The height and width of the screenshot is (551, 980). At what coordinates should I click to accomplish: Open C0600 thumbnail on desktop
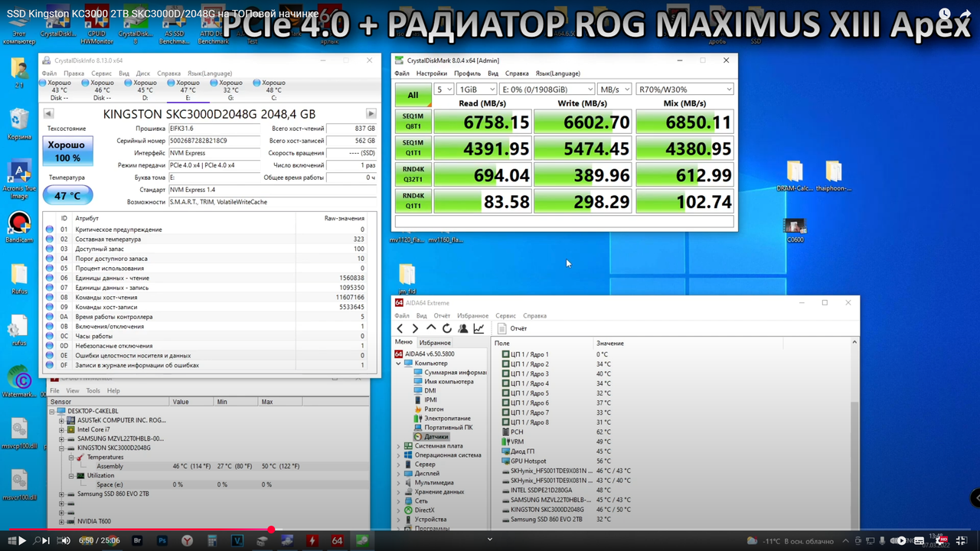(795, 230)
